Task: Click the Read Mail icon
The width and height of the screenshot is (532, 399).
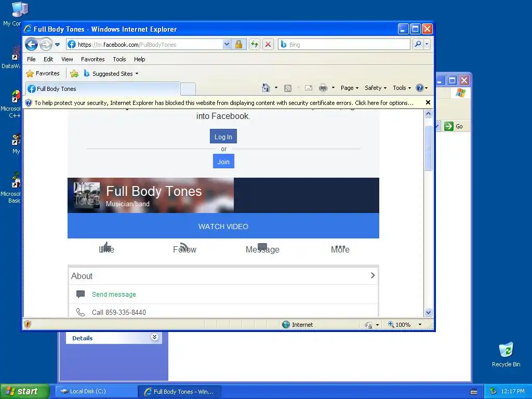Action: tap(309, 88)
